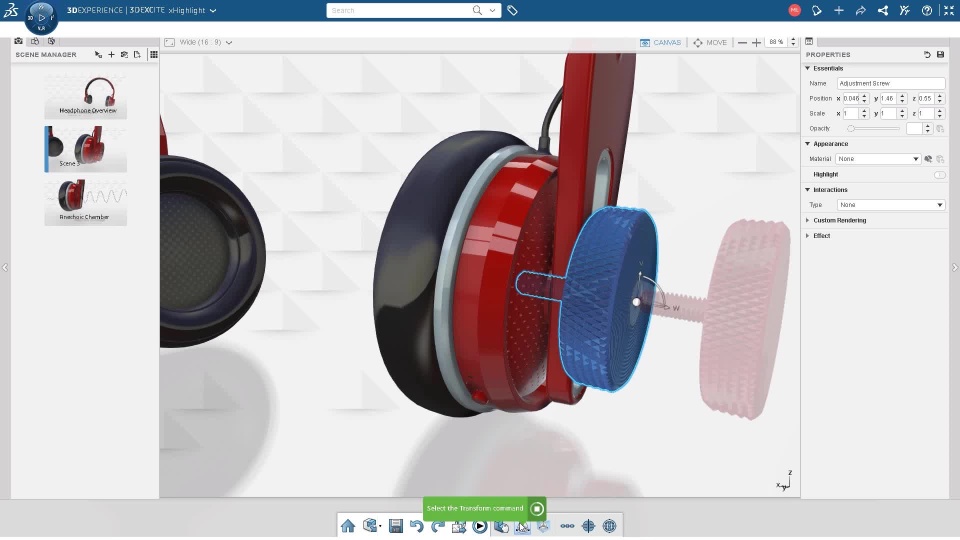Viewport: 960px width, 540px height.
Task: Click the Save floppy disk icon
Action: tap(396, 526)
